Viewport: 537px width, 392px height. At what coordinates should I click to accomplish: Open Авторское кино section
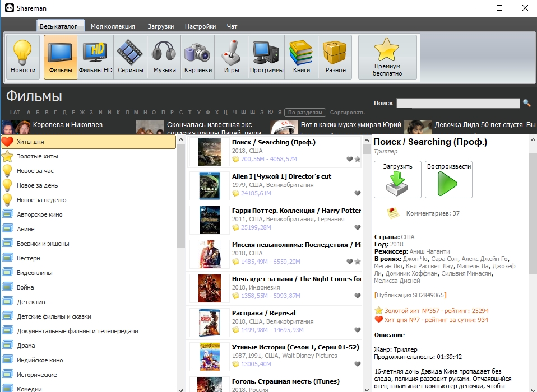point(89,214)
